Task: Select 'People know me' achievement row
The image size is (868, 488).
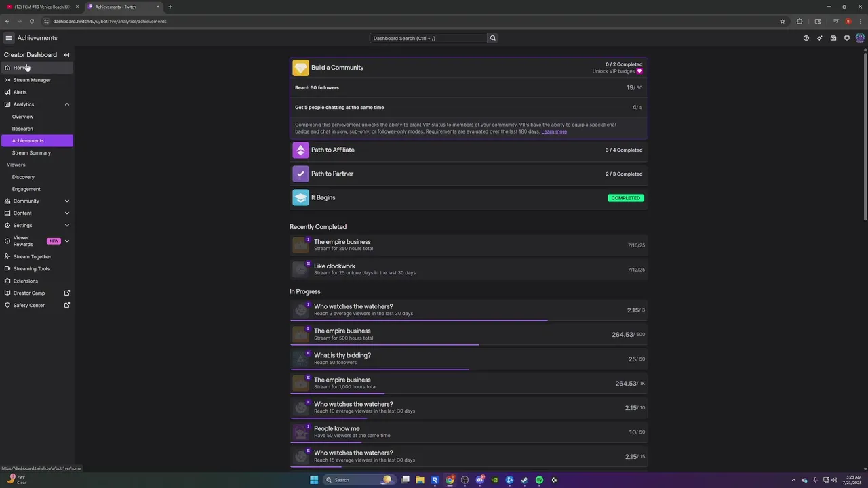Action: [469, 432]
